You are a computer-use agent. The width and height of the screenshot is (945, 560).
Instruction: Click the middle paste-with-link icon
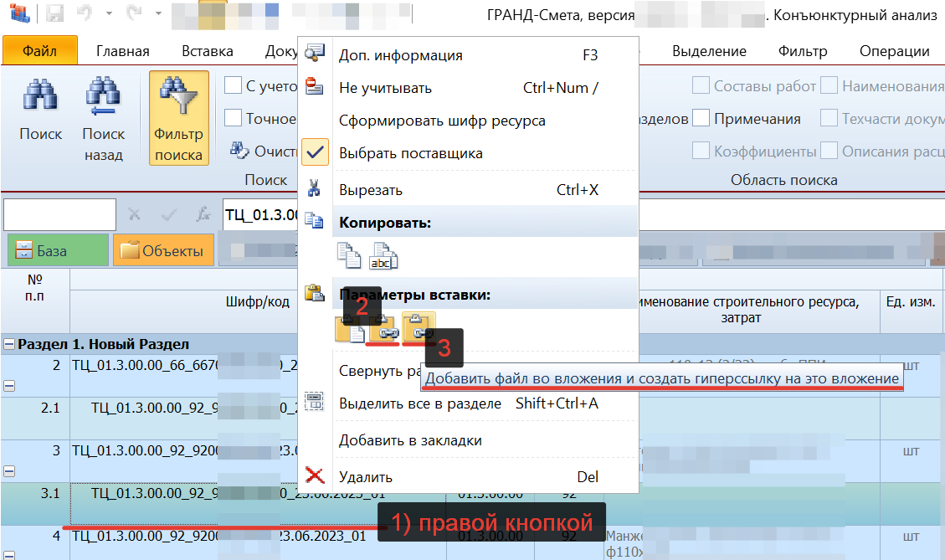point(384,328)
